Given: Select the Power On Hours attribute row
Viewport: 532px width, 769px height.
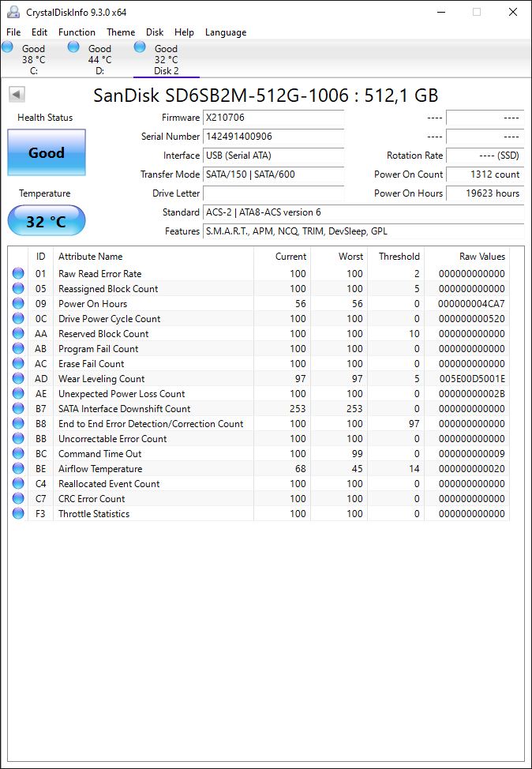Looking at the screenshot, I should pos(259,304).
